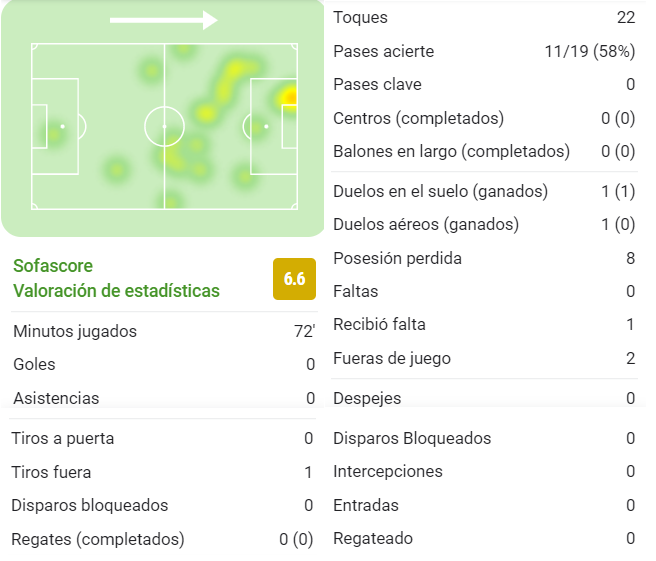Viewport: 656px width, 561px height.
Task: Click Duelos en el suelo (ganados) label
Action: coord(441,192)
